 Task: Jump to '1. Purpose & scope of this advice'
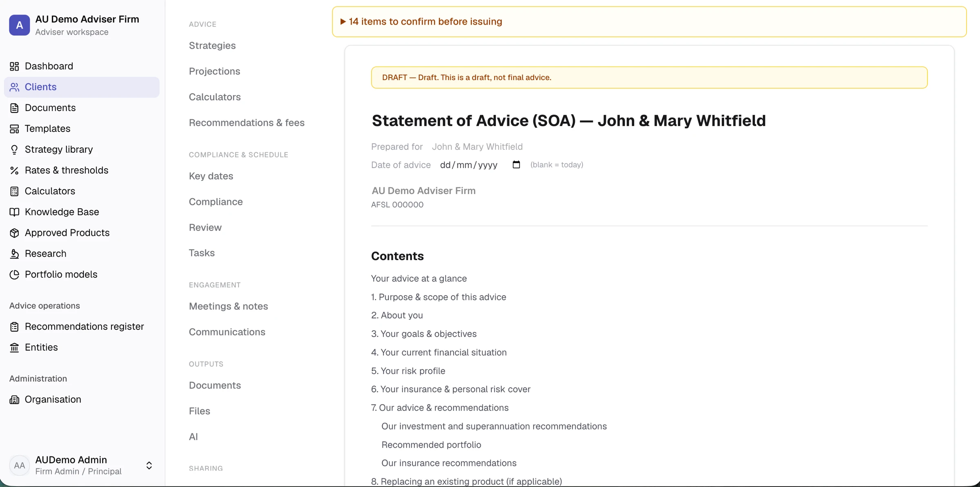point(439,297)
